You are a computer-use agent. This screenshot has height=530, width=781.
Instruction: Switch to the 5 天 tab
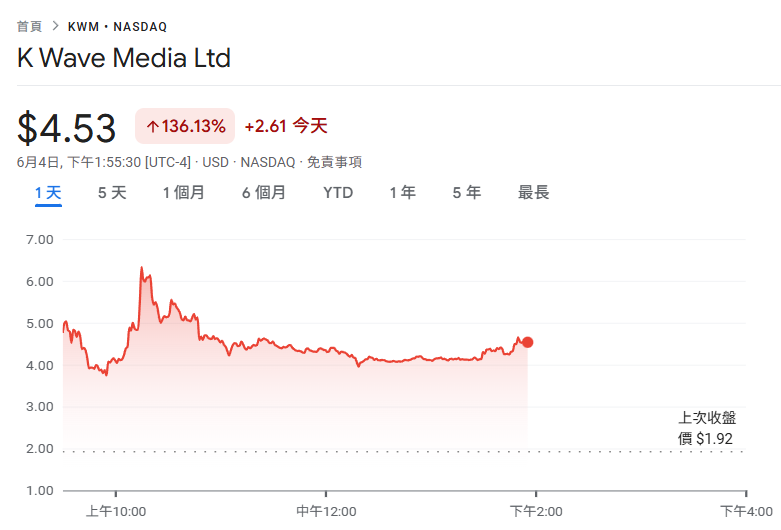coord(112,193)
